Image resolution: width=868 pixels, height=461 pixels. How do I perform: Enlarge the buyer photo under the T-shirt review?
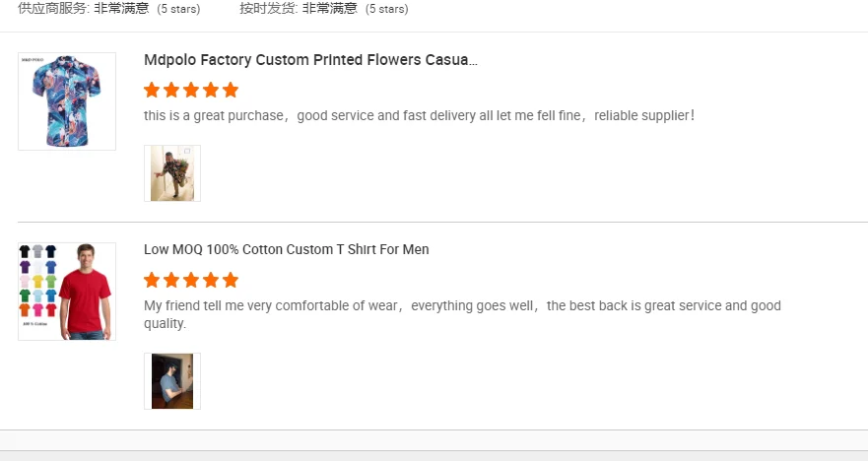pyautogui.click(x=172, y=381)
